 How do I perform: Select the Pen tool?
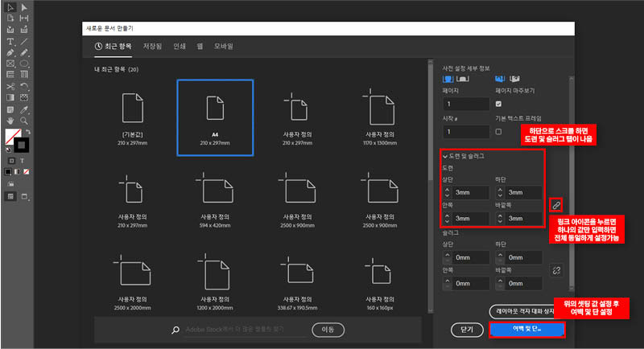tap(10, 52)
